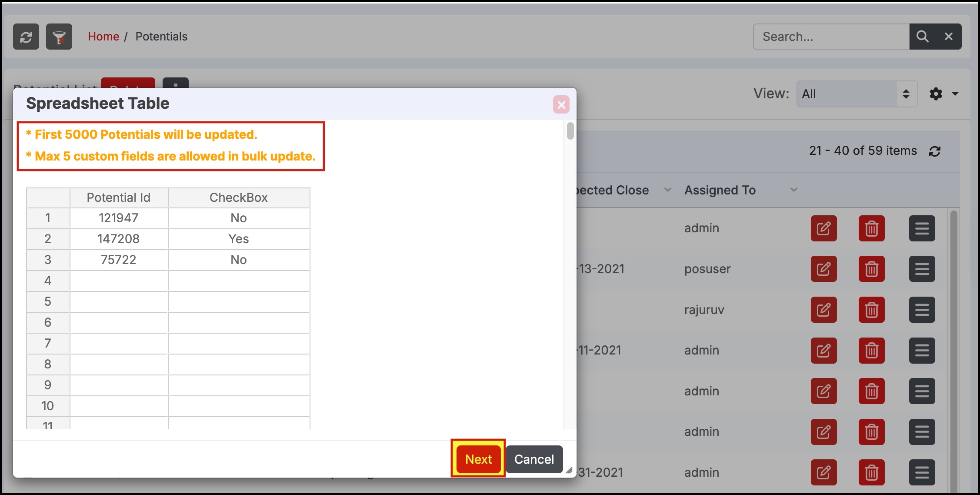Image resolution: width=980 pixels, height=495 pixels.
Task: Open the hamburger menu on the first admin row
Action: click(x=922, y=228)
